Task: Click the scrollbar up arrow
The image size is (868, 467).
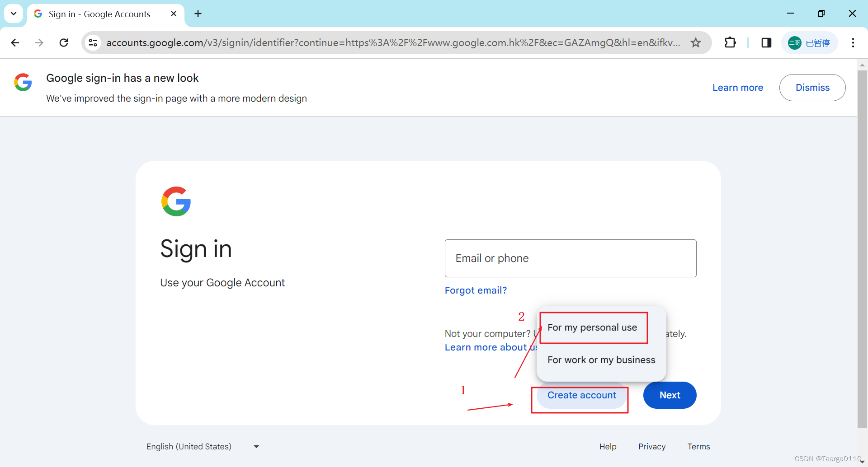Action: point(862,65)
